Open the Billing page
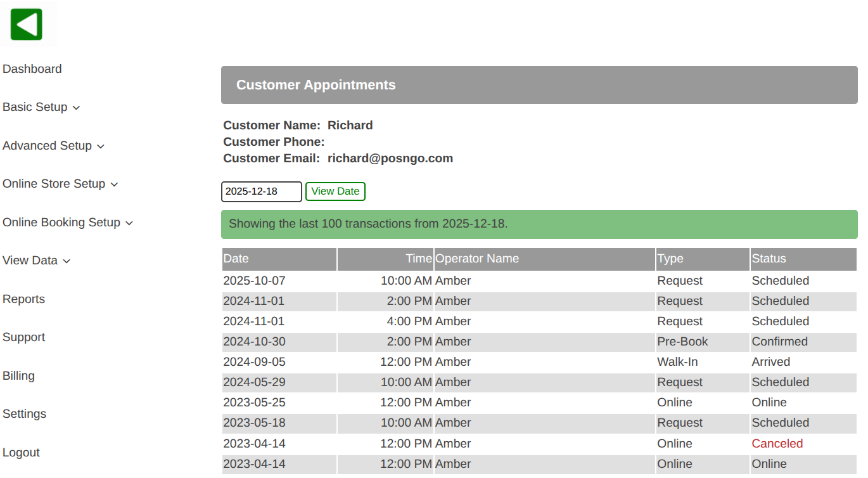 (19, 376)
